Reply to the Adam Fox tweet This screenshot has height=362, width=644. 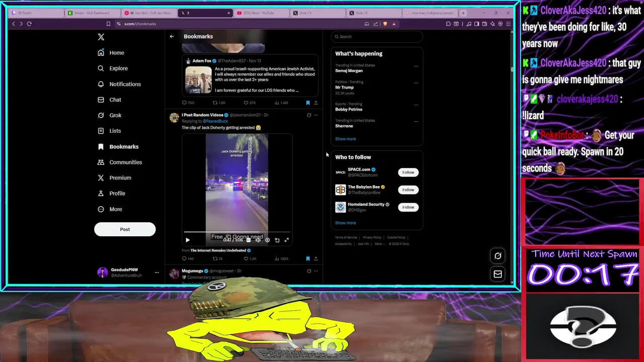pyautogui.click(x=188, y=103)
